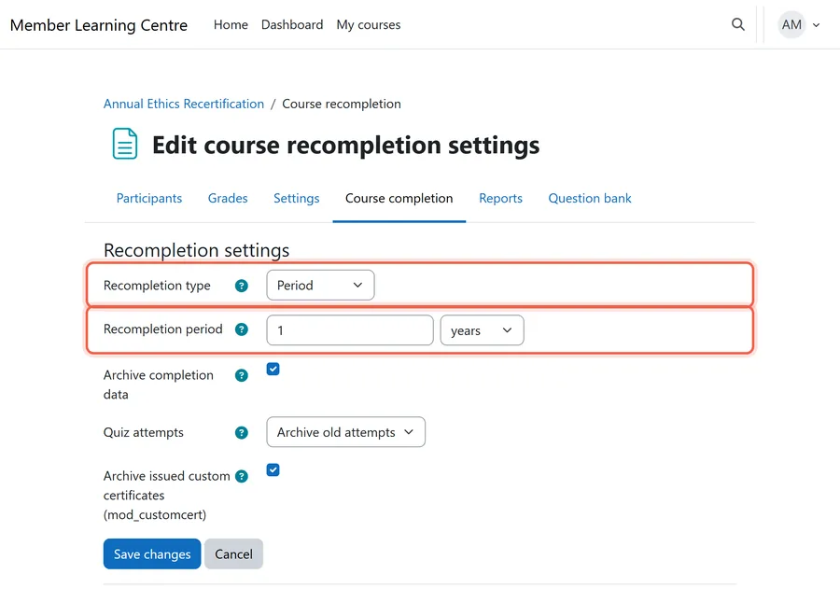This screenshot has height=616, width=840.
Task: Open the Archive old attempts dropdown
Action: pos(345,432)
